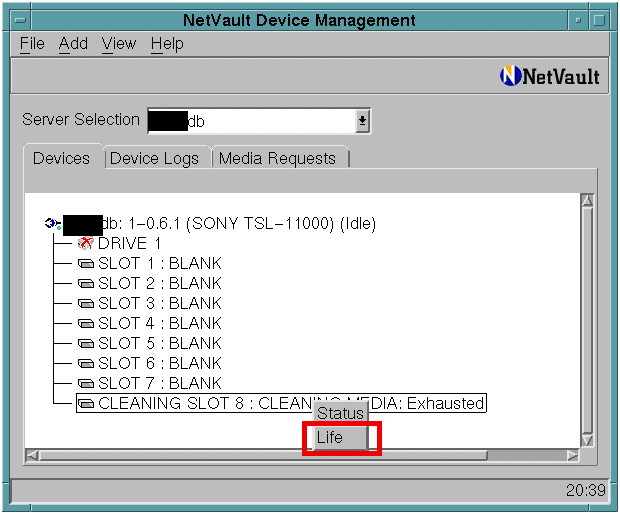Choose Status from the context menu

pos(340,413)
